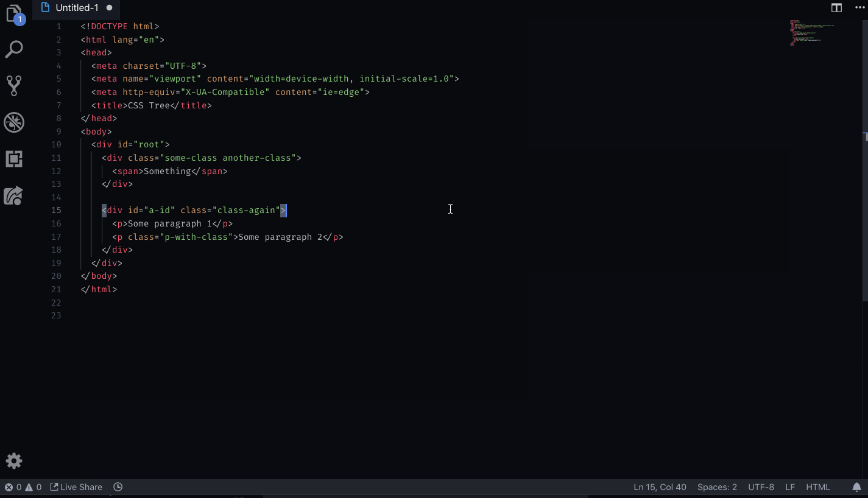The width and height of the screenshot is (868, 498).
Task: Go to line via Ln 15, Col 40 indicator
Action: tap(660, 487)
